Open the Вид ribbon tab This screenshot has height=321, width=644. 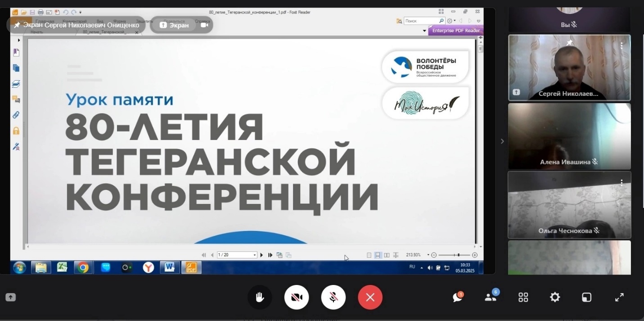point(100,21)
